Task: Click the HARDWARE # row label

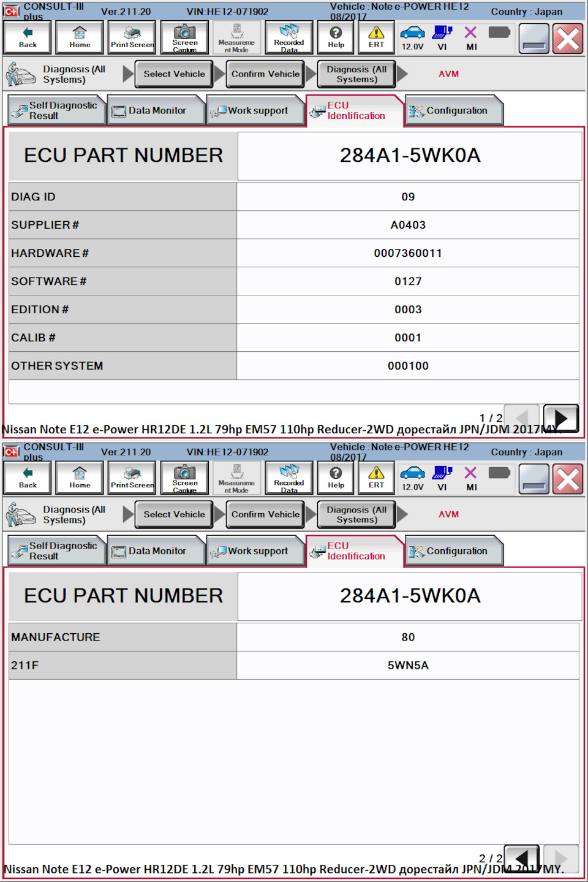Action: tap(50, 253)
